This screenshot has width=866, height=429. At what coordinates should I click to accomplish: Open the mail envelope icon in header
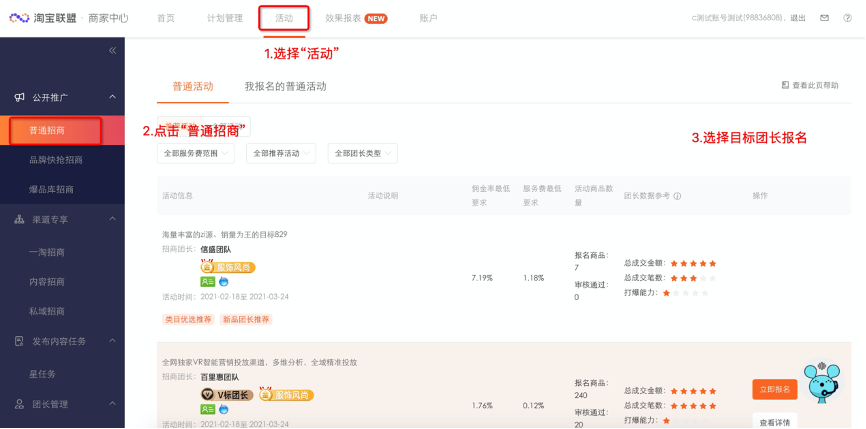pos(825,18)
